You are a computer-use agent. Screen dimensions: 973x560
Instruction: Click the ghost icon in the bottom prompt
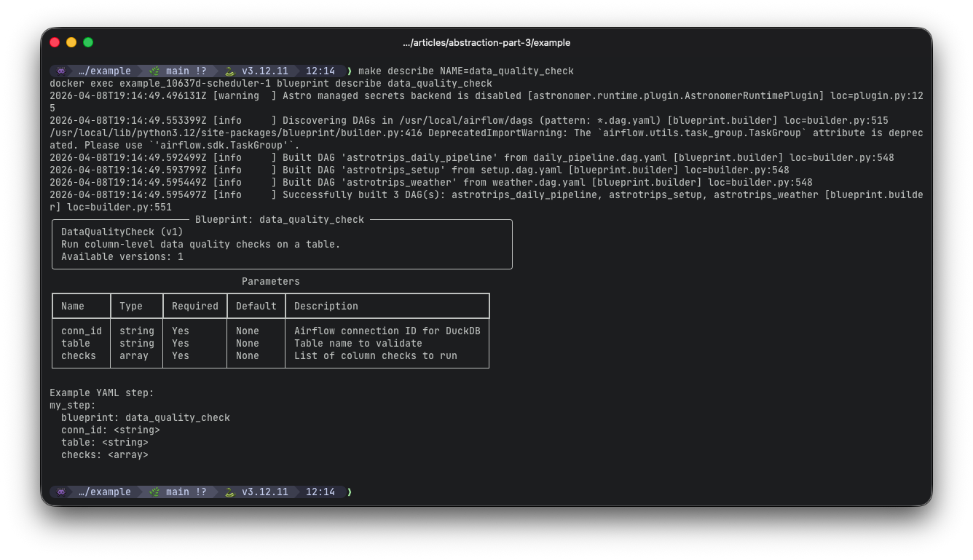(x=61, y=492)
